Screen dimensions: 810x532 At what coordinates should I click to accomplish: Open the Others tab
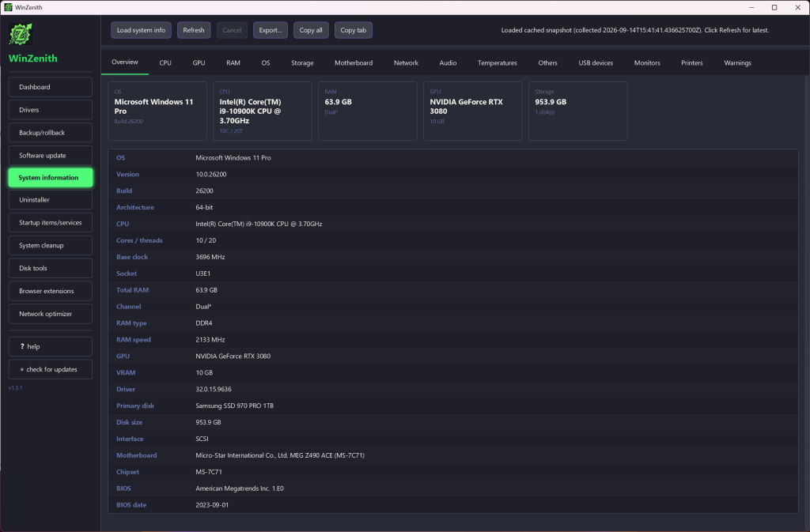[x=547, y=63]
